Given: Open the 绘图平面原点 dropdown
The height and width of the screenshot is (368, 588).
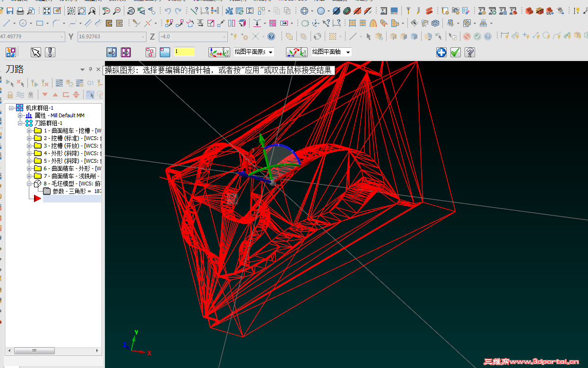Looking at the screenshot, I should coord(271,52).
